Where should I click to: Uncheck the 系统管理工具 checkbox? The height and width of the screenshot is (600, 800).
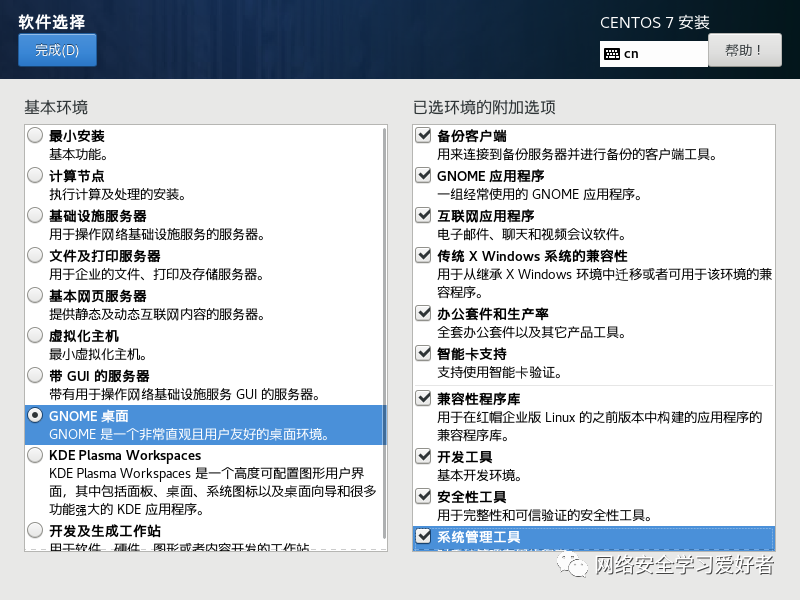point(423,536)
